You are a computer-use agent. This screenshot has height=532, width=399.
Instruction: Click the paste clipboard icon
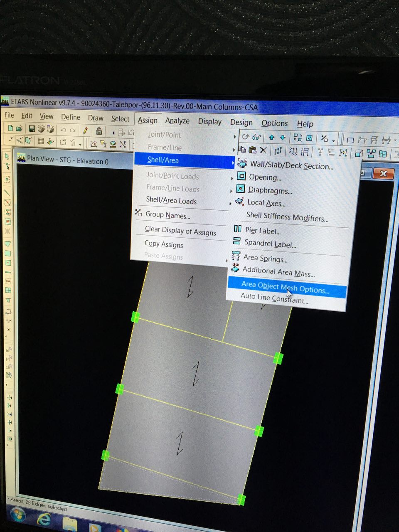[x=252, y=150]
